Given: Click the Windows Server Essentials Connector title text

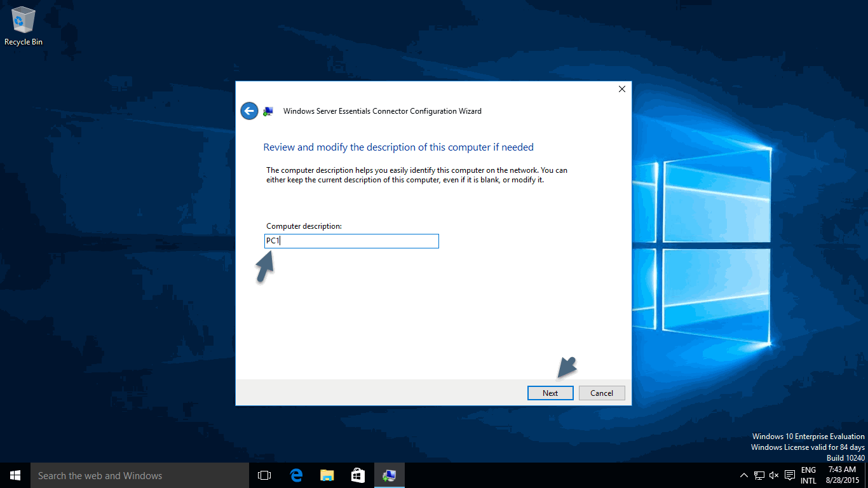Looking at the screenshot, I should 383,111.
